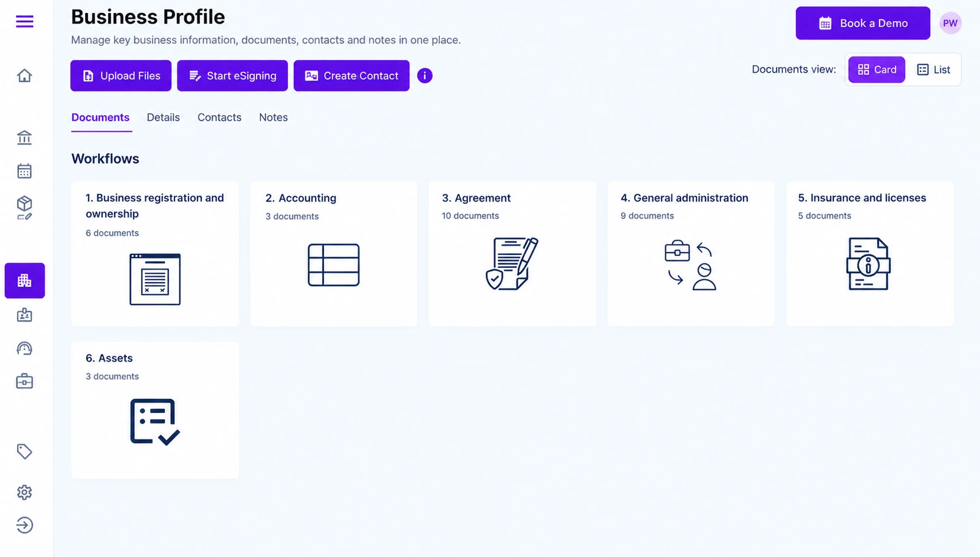Click the logout arrow icon
Viewport: 980px width, 557px height.
[x=24, y=525]
